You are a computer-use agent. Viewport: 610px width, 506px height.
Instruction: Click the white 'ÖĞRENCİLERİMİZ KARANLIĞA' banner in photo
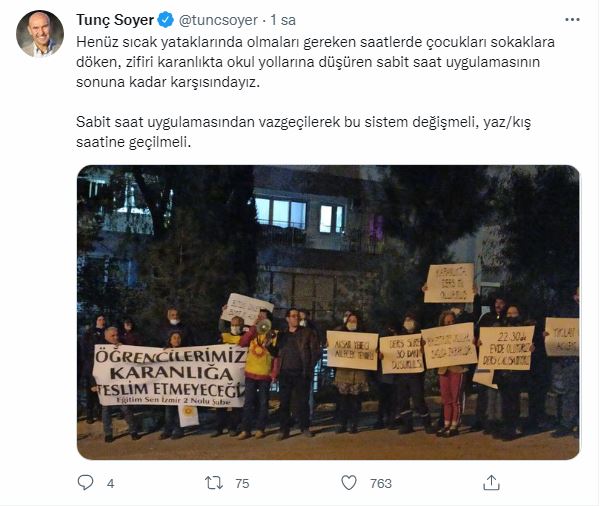[x=169, y=375]
